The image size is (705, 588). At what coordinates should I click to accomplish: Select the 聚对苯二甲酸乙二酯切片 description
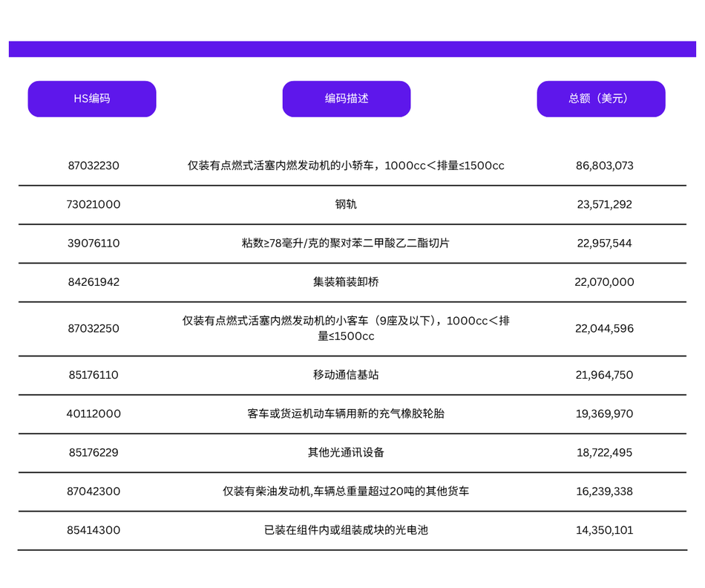(346, 244)
